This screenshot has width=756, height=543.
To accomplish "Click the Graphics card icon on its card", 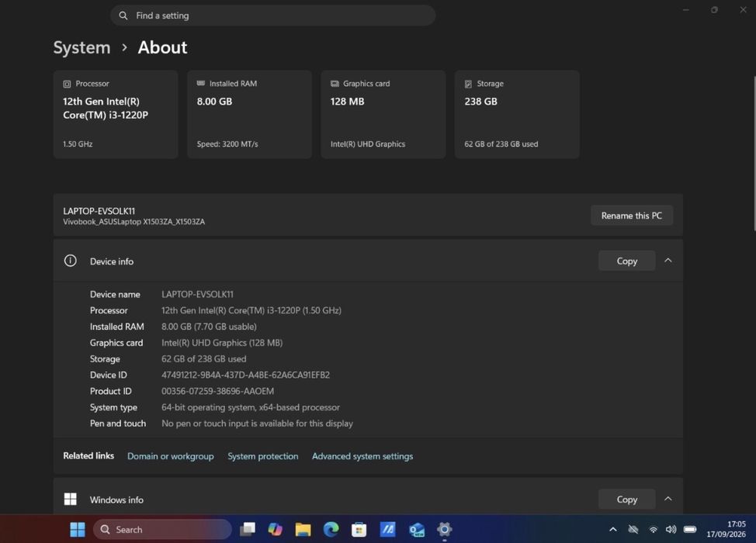I will coord(335,83).
